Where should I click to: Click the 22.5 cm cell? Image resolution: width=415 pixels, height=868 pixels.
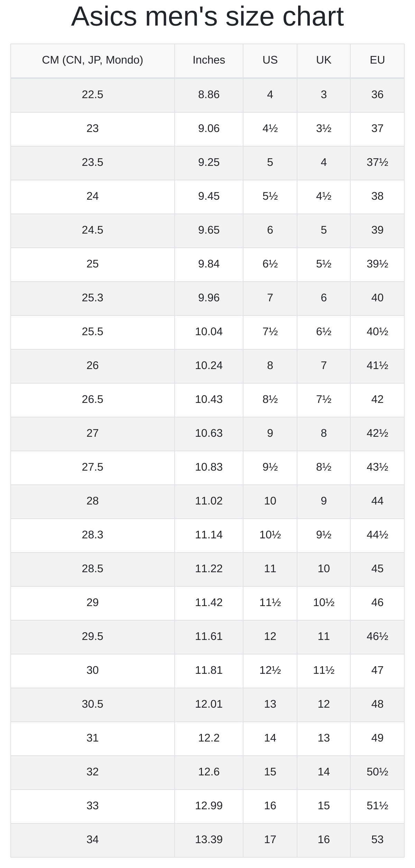pos(93,95)
